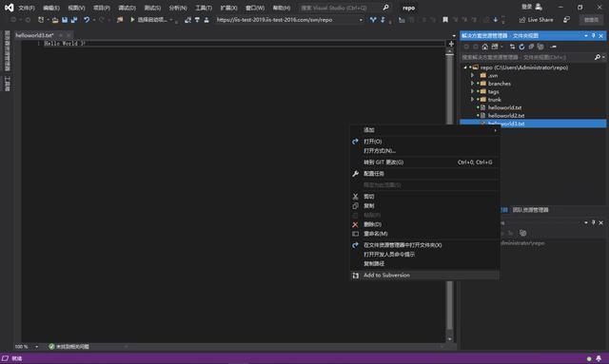609x364 pixels.
Task: Click the Undo arrow toolbar icon
Action: [x=87, y=20]
